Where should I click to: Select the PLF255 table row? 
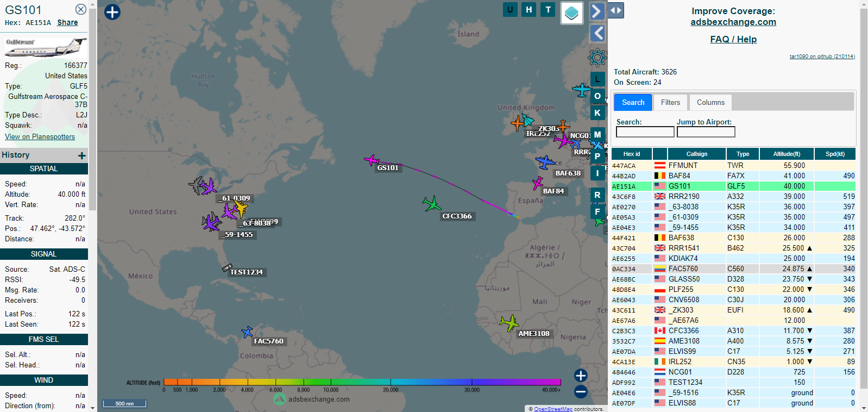tap(733, 289)
